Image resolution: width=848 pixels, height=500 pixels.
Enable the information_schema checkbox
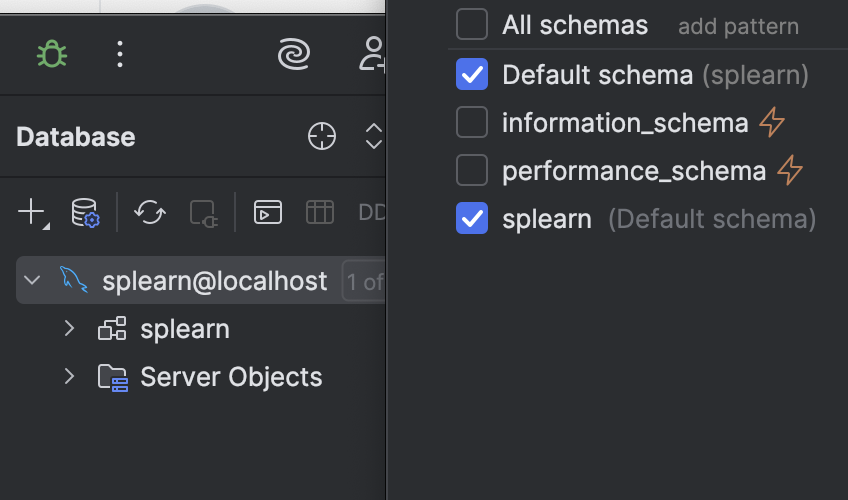click(x=472, y=122)
